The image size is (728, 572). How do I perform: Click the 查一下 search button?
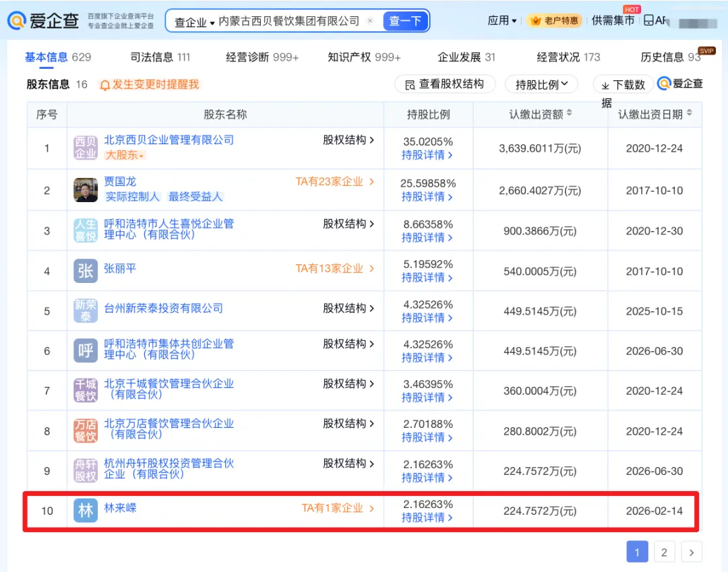tap(405, 21)
